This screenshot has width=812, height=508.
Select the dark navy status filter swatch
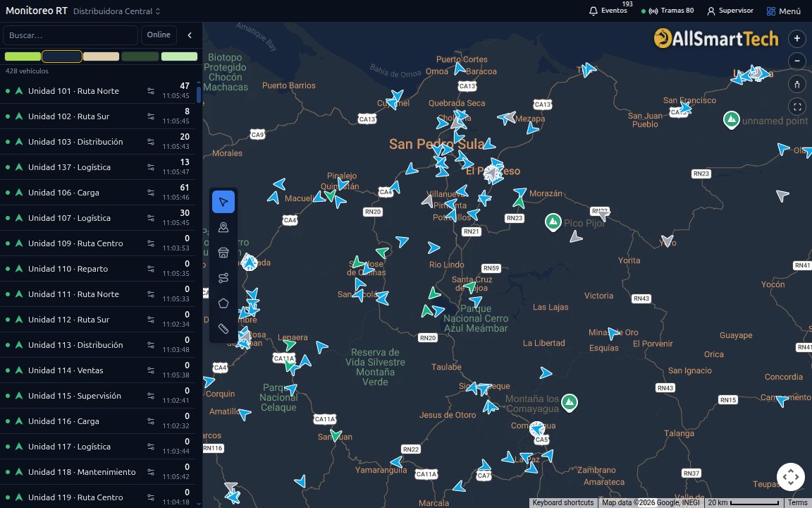[61, 56]
